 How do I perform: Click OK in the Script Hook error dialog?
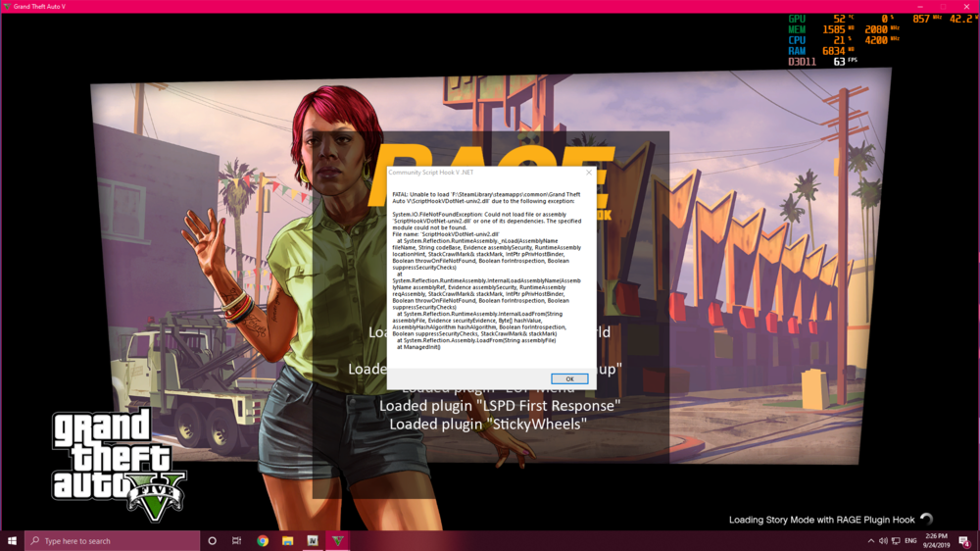(x=568, y=379)
